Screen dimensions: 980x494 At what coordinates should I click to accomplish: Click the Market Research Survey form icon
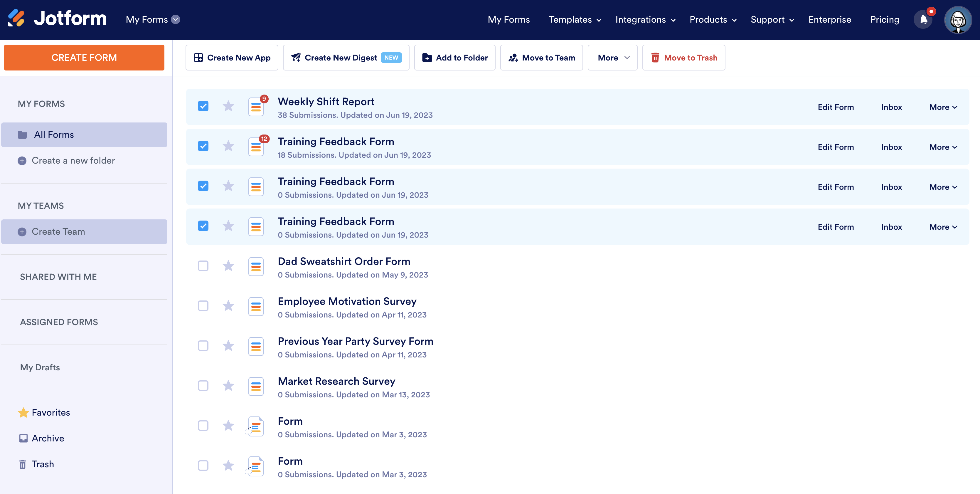pyautogui.click(x=256, y=387)
